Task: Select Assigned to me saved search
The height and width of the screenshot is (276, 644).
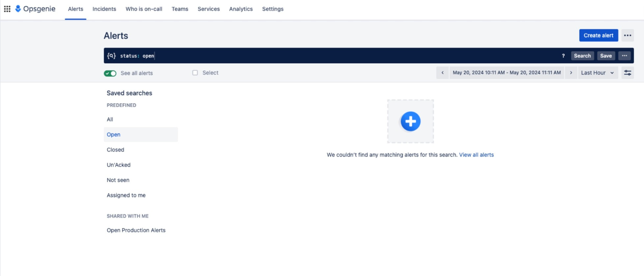Action: 141,195
